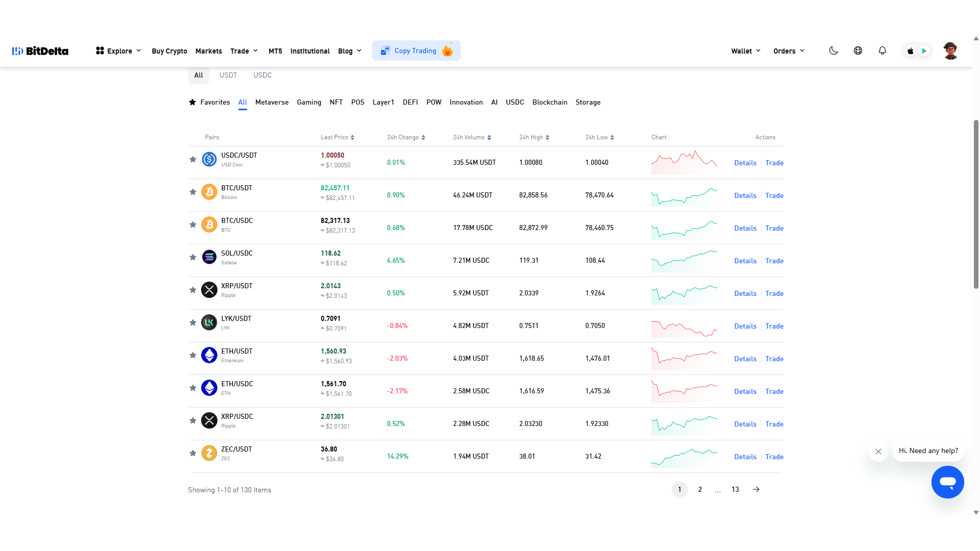Open the live chat bubble button
This screenshot has height=551, width=980.
[947, 482]
